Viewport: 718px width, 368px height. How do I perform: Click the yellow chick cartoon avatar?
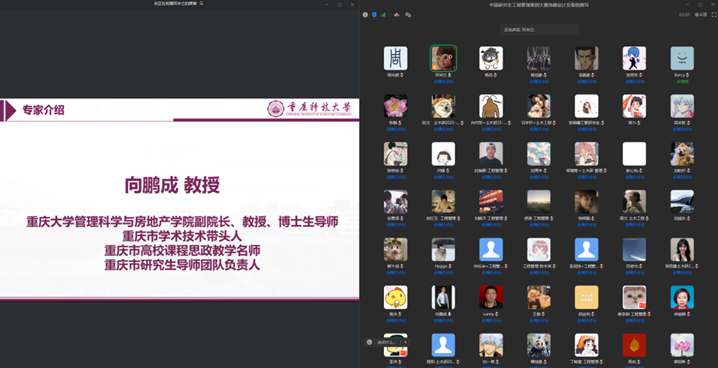(396, 297)
